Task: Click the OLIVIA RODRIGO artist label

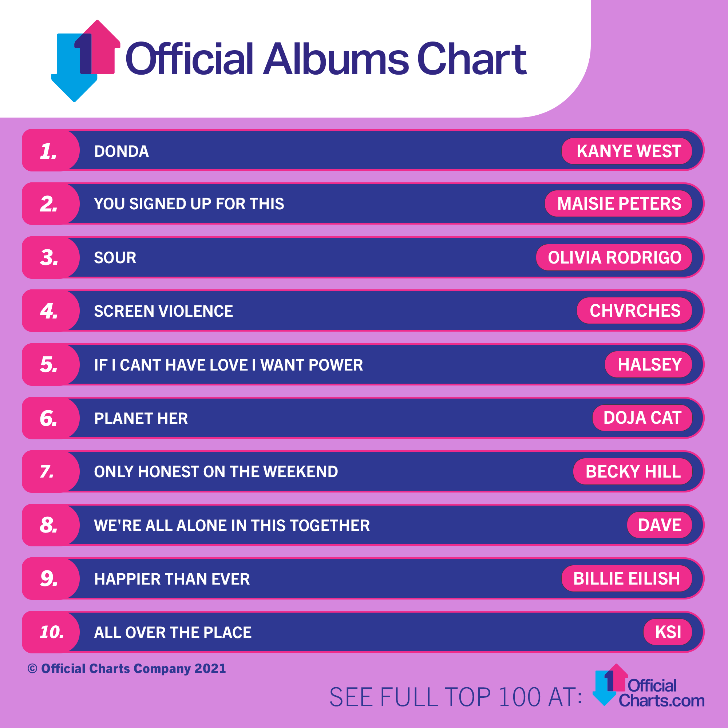Action: (614, 257)
